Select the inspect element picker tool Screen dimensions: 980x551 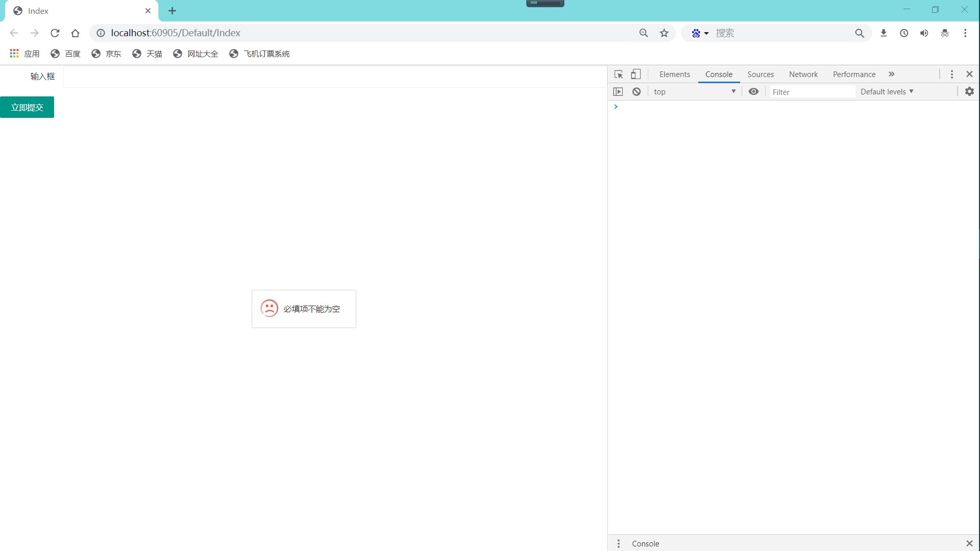(618, 74)
